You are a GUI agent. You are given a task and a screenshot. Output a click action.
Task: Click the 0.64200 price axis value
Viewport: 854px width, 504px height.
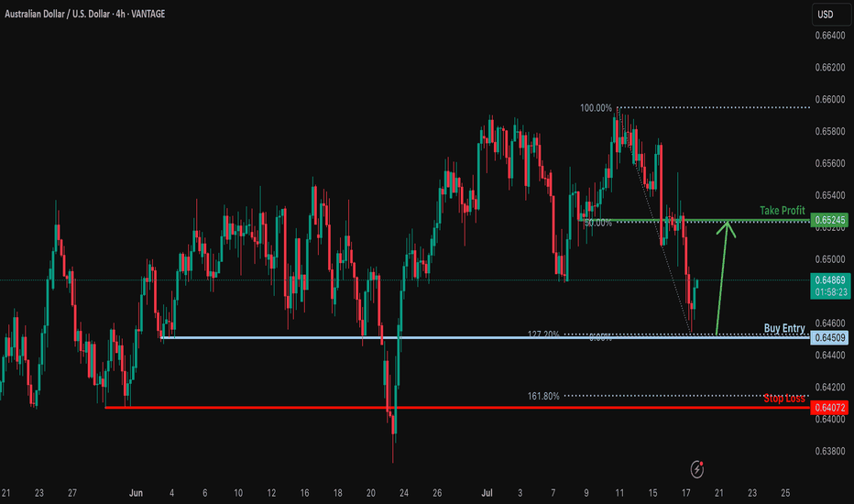coord(830,388)
